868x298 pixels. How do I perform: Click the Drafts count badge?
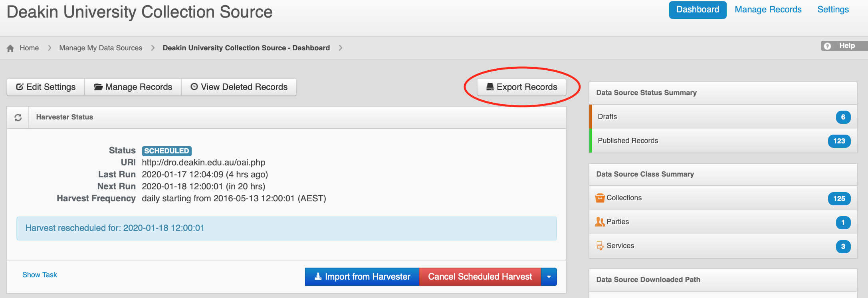click(843, 117)
